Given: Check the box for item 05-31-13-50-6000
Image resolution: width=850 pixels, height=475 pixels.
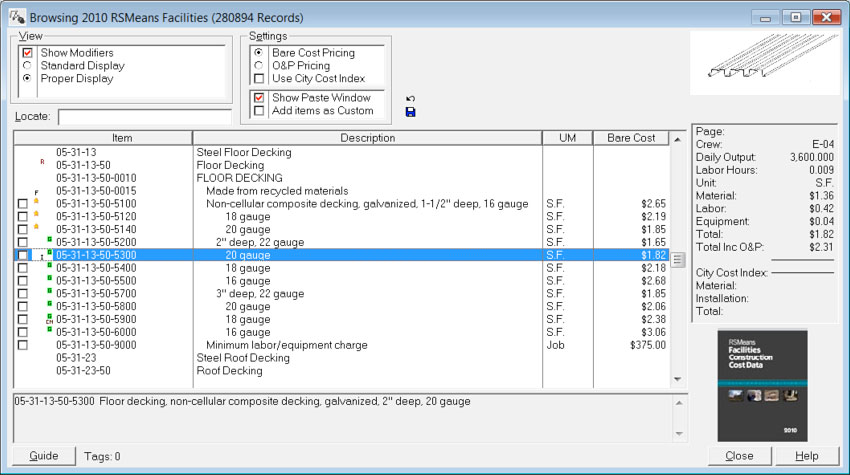Looking at the screenshot, I should [x=22, y=332].
